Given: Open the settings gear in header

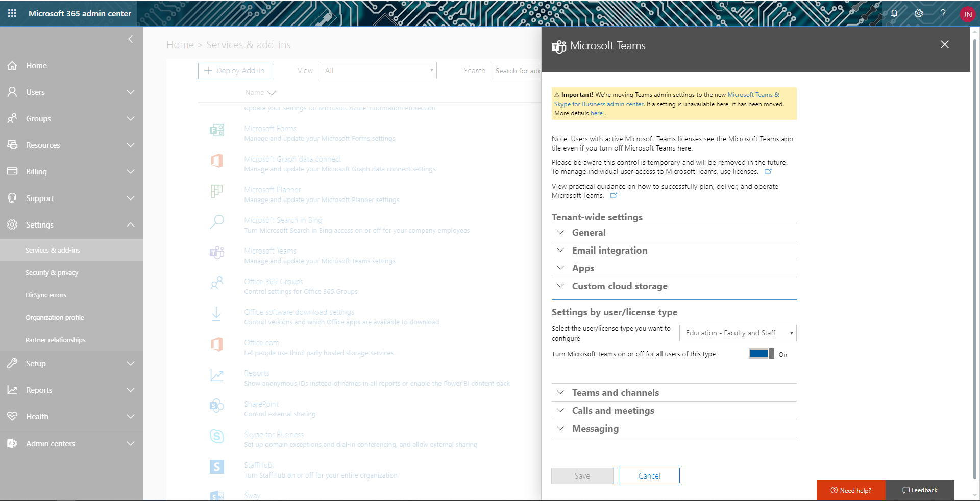Looking at the screenshot, I should click(919, 13).
